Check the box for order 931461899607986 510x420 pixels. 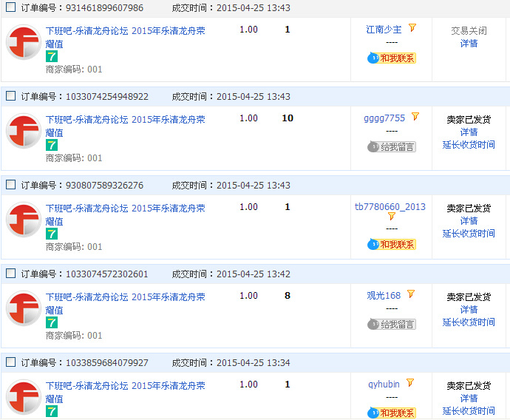click(x=11, y=7)
